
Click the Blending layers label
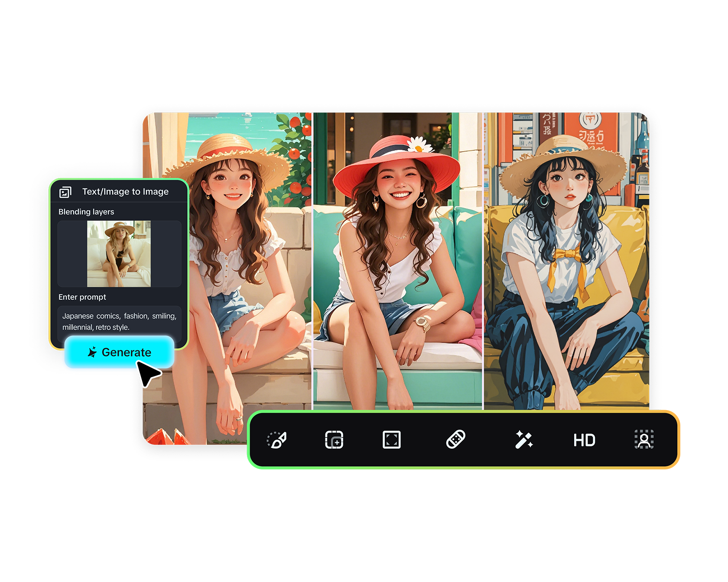click(x=86, y=212)
